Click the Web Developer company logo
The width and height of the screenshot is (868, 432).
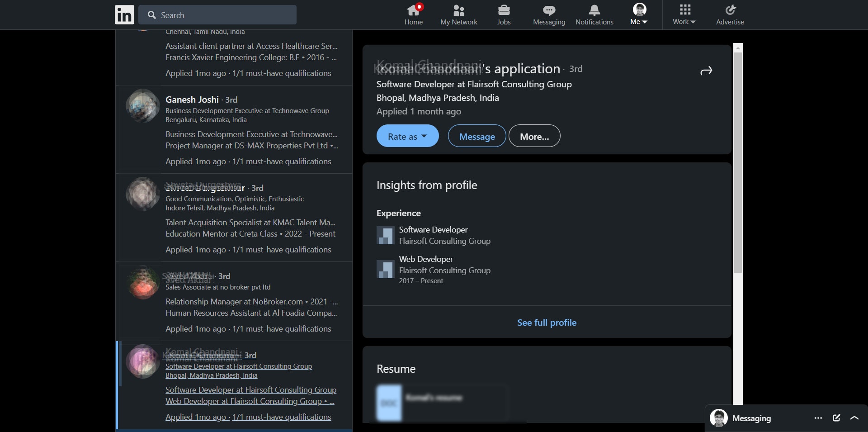[386, 269]
